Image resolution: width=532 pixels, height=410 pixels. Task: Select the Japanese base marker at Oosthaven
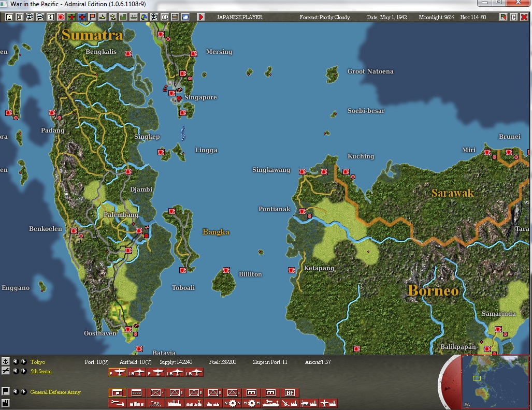[128, 329]
